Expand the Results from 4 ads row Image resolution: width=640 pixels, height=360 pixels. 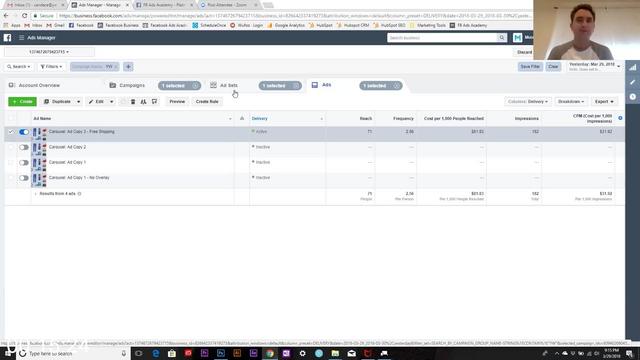[36, 194]
